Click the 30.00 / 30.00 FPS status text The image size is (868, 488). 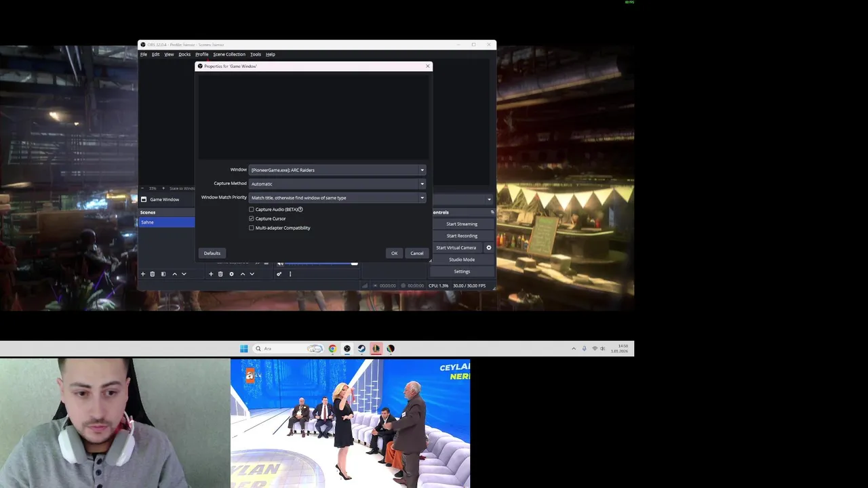469,285
